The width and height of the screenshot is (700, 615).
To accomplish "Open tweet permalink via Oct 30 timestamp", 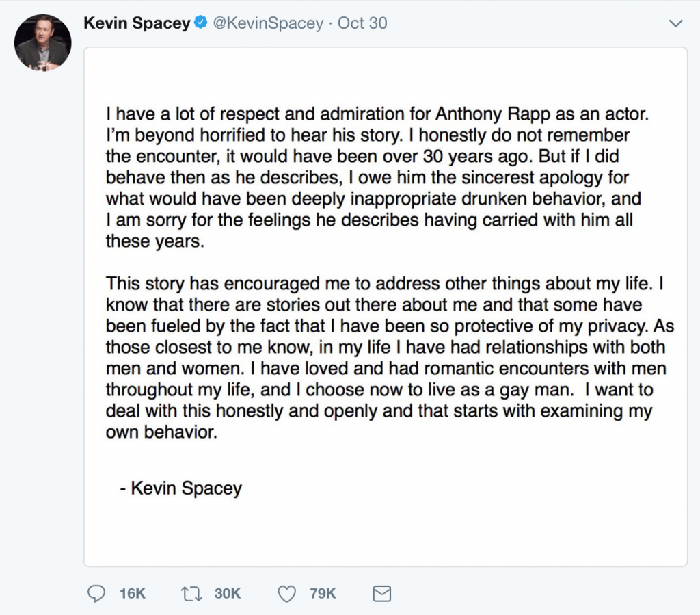I will (x=362, y=23).
